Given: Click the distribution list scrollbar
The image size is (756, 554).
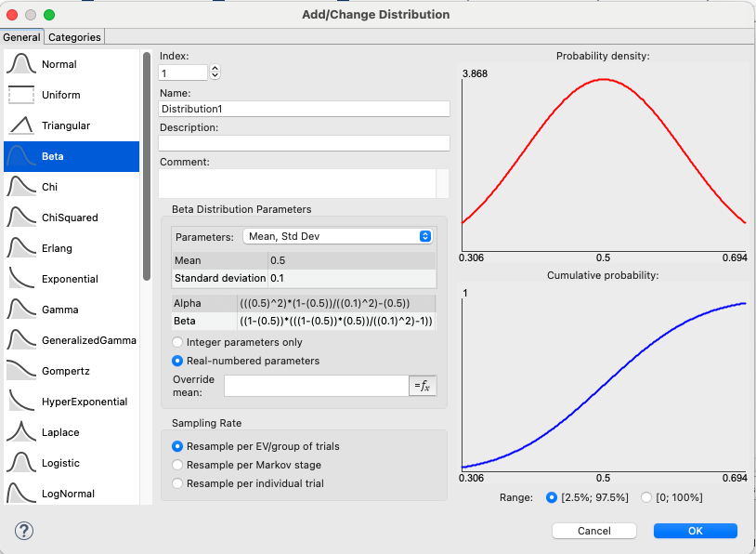Looking at the screenshot, I should tap(146, 167).
